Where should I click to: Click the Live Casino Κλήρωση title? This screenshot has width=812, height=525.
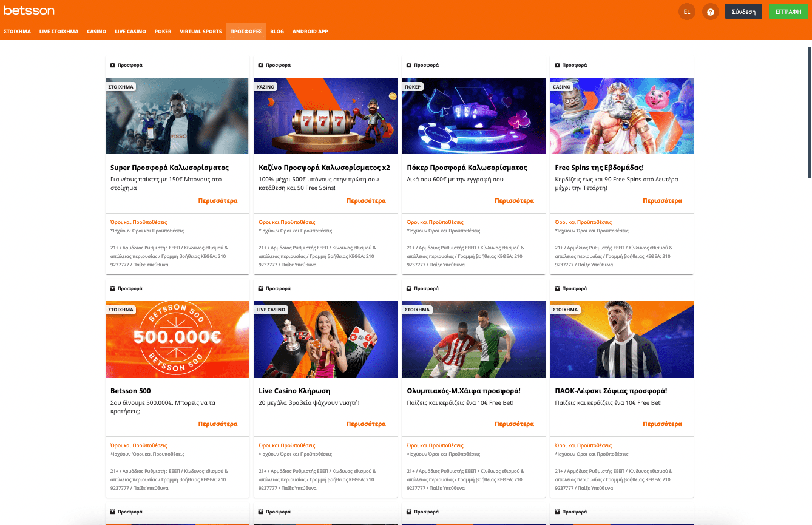(x=294, y=391)
